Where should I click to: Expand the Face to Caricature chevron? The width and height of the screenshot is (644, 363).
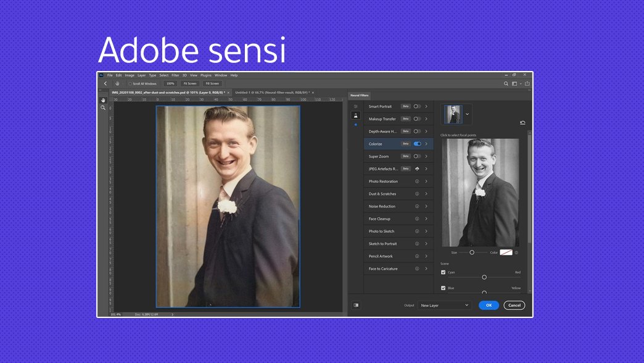click(x=426, y=269)
